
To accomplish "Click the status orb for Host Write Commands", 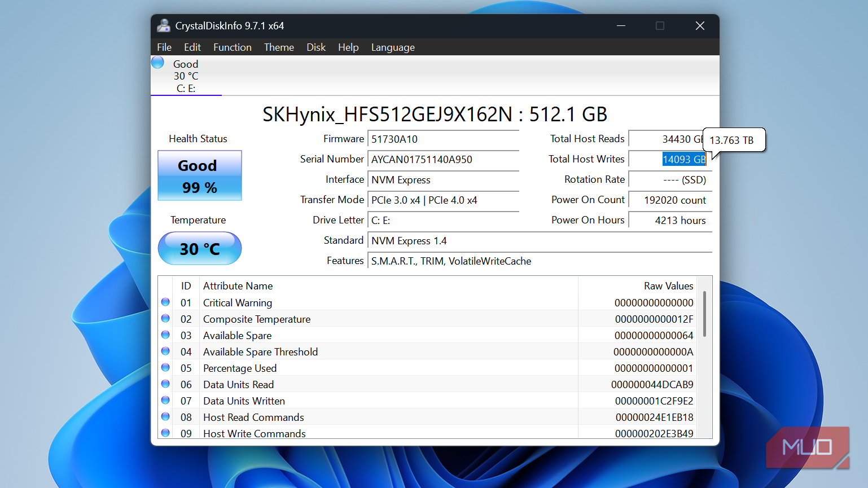I will coord(165,433).
